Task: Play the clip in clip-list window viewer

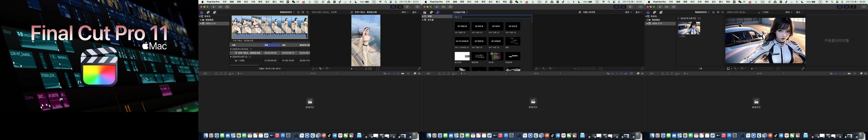Action: (352, 69)
